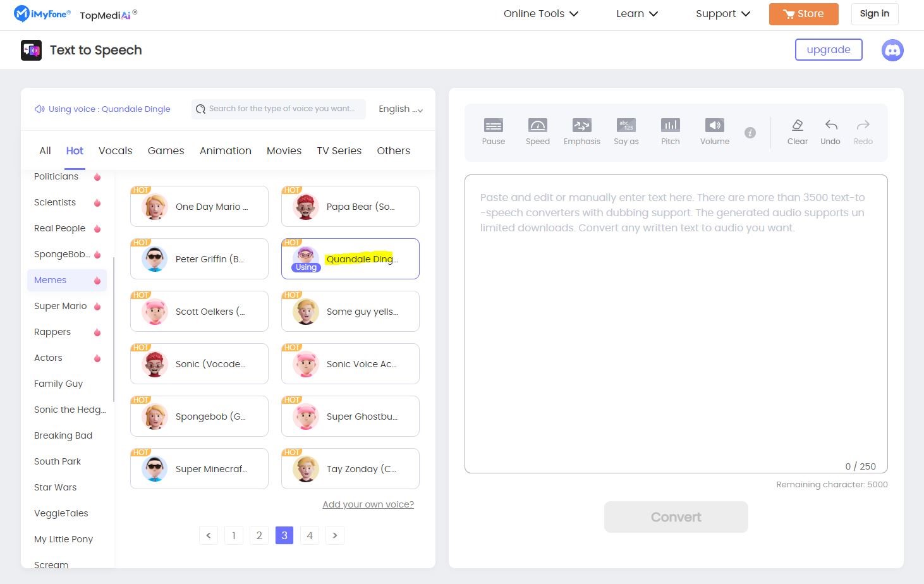The image size is (924, 584).
Task: Click the voice search input field
Action: point(278,109)
